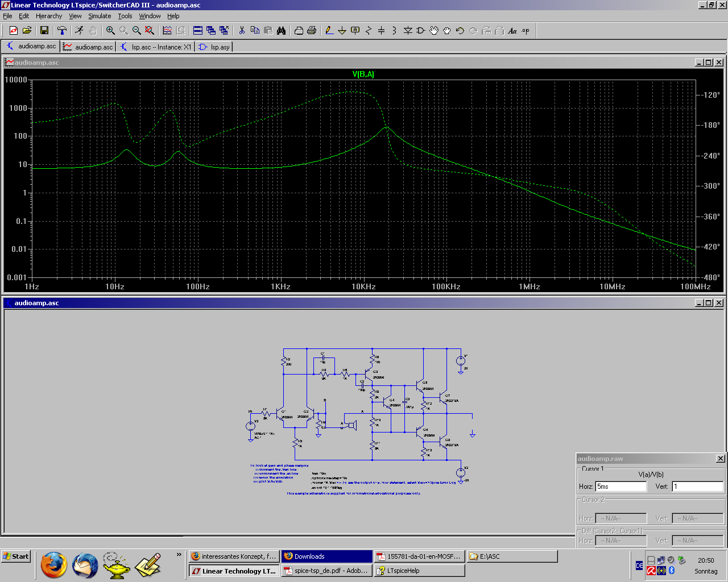The width and height of the screenshot is (728, 582).
Task: Open the Edit menu
Action: [x=24, y=16]
